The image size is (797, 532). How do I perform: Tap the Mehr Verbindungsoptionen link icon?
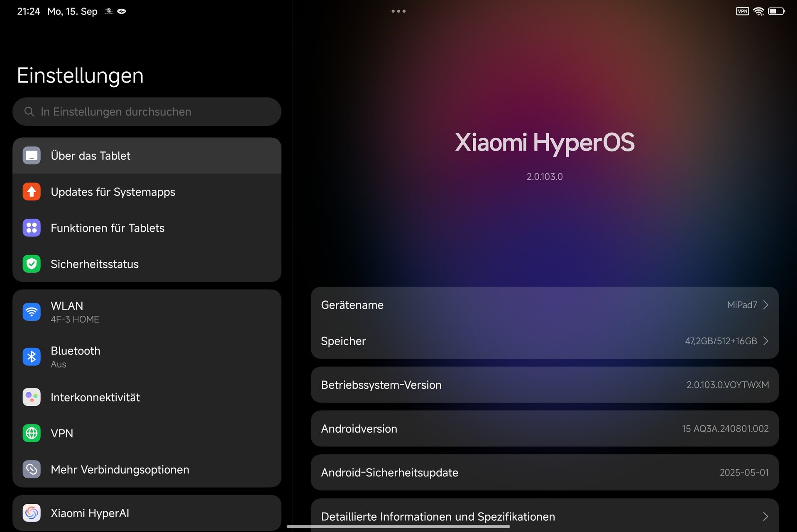(32, 469)
